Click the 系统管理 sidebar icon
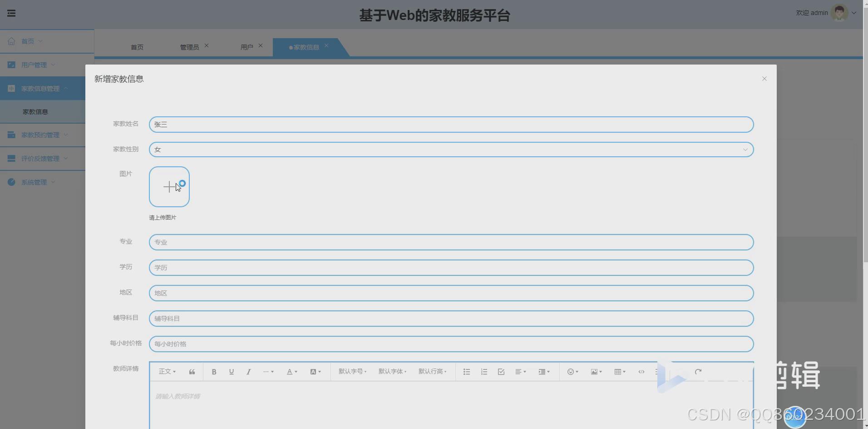868x429 pixels. [x=11, y=182]
